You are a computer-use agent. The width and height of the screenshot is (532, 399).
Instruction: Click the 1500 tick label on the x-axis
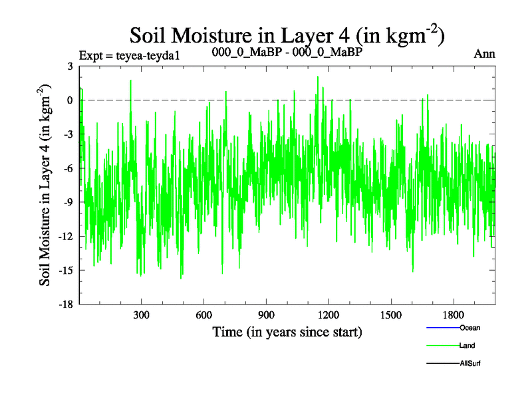click(391, 315)
